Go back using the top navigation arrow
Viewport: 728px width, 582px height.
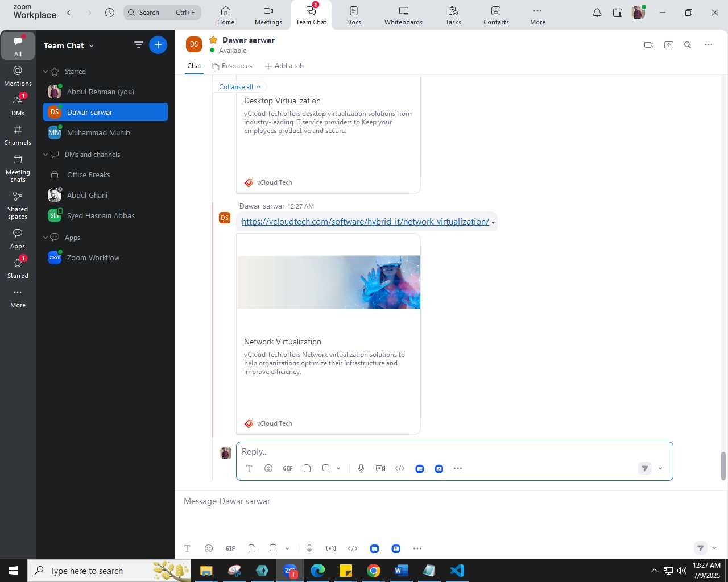click(69, 13)
